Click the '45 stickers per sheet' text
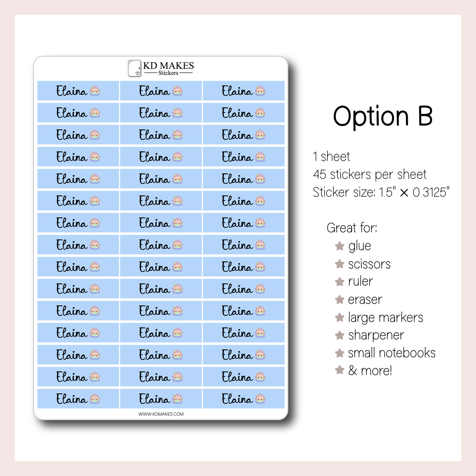Screen dimensions: 476x476 coord(370,175)
